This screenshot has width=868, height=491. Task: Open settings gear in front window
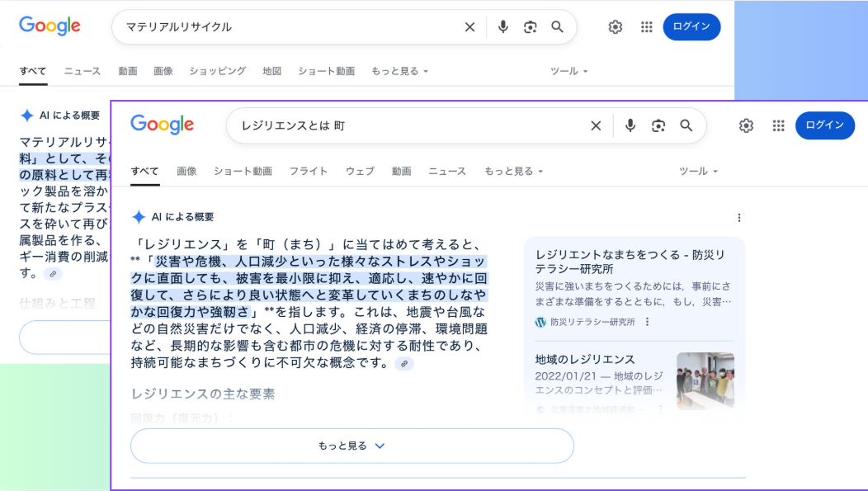tap(746, 125)
